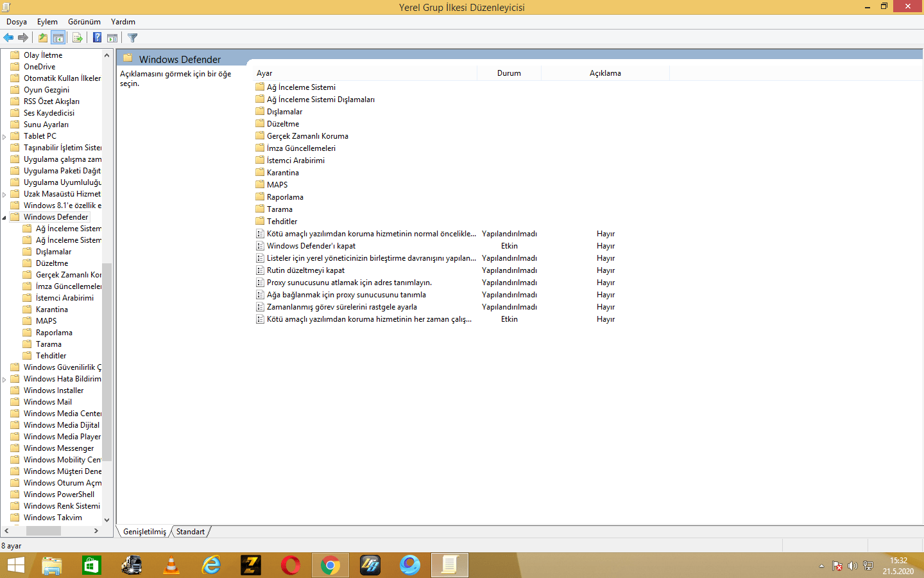Expand the Uzak Masaüstü Hizmet node
Viewport: 924px width, 578px height.
point(4,195)
